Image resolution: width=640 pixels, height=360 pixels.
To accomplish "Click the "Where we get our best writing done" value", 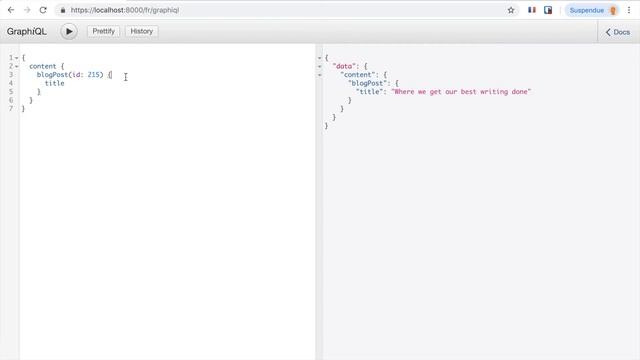I will point(461,92).
